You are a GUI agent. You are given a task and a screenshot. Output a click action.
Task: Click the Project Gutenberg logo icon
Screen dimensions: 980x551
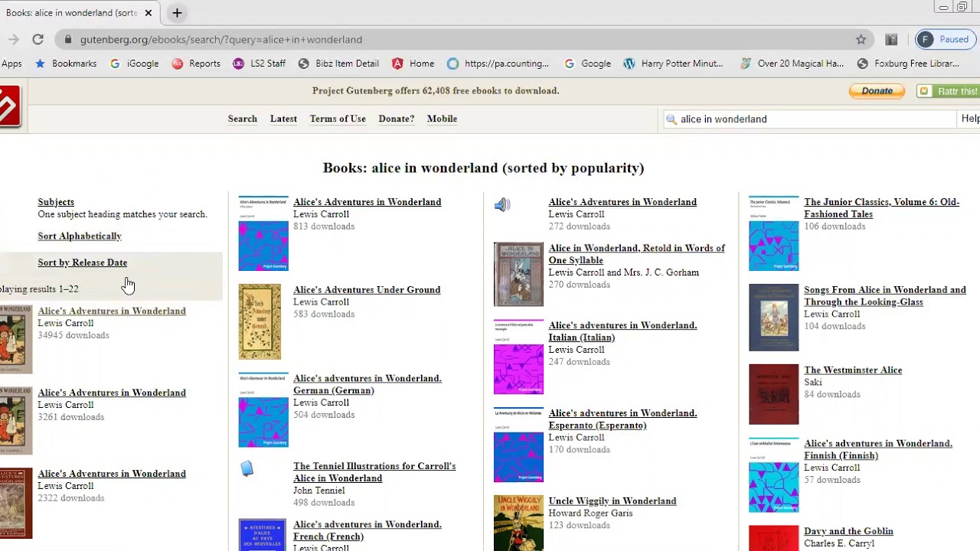[x=9, y=106]
